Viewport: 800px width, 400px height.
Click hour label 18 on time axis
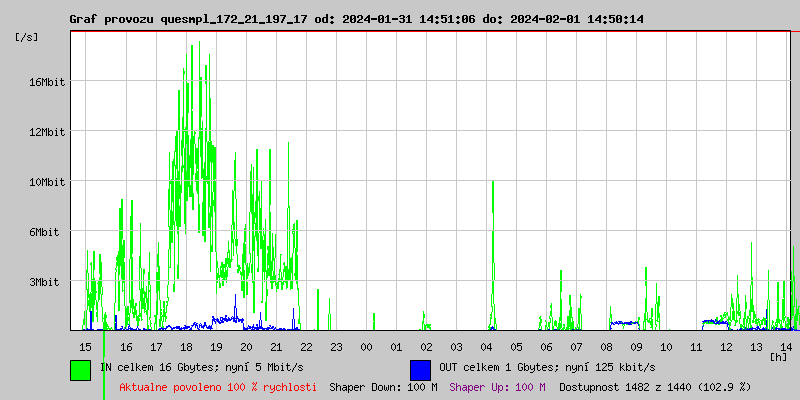(186, 347)
